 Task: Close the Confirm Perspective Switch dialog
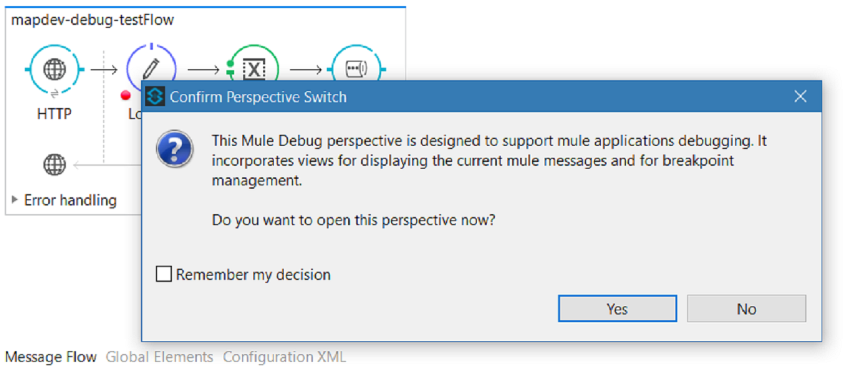click(x=801, y=97)
